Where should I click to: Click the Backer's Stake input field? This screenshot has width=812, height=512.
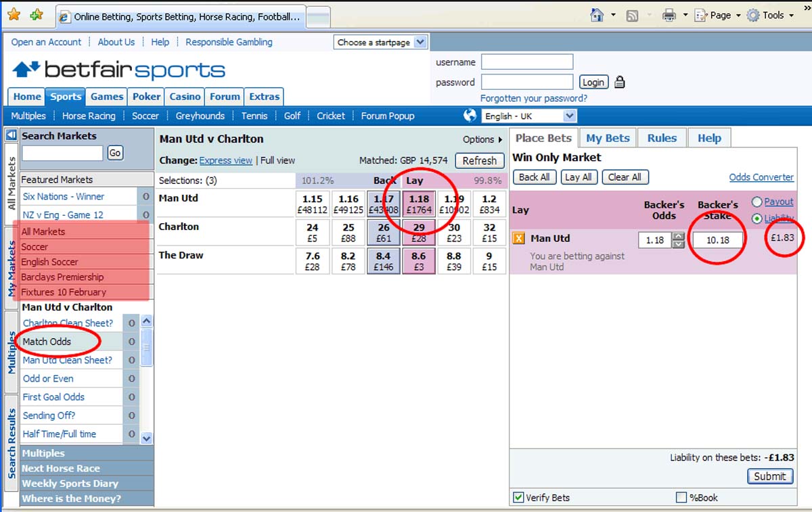[x=717, y=239]
